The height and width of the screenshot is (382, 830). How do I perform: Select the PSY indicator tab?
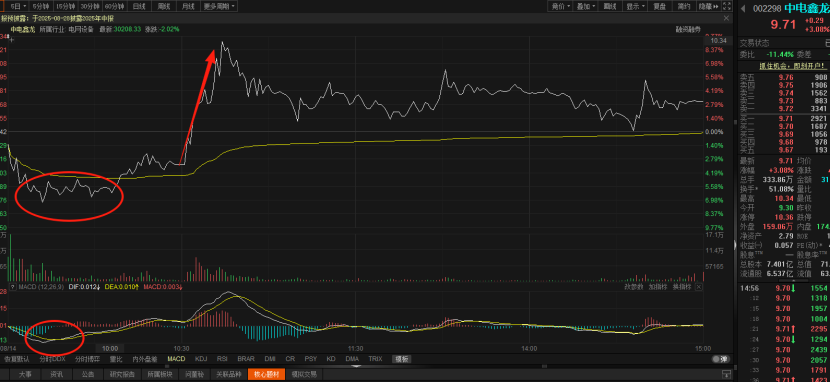(311, 359)
